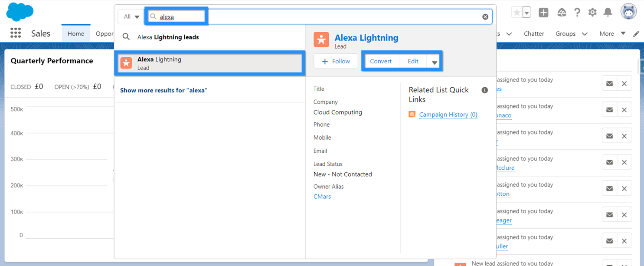Expand the More navigation menu
This screenshot has height=266, width=644.
(x=612, y=33)
